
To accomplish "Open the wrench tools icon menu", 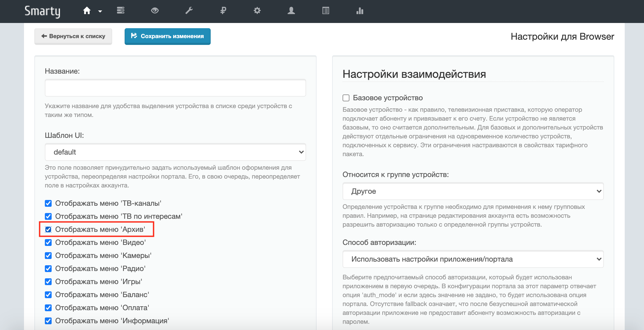I will tap(189, 11).
